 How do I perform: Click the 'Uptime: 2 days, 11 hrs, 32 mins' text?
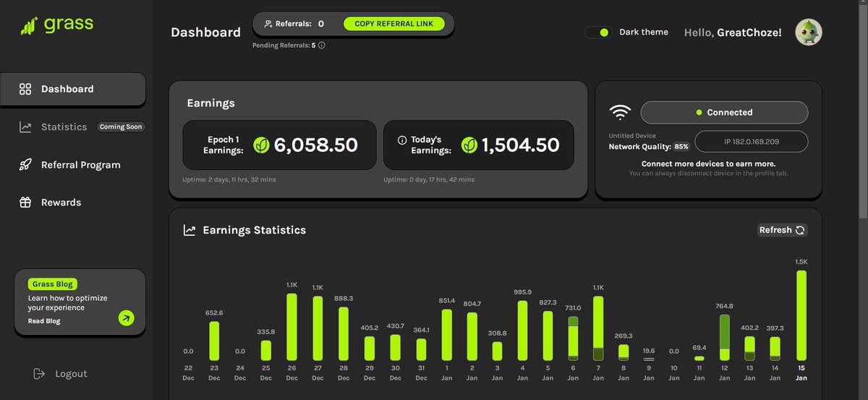point(229,179)
